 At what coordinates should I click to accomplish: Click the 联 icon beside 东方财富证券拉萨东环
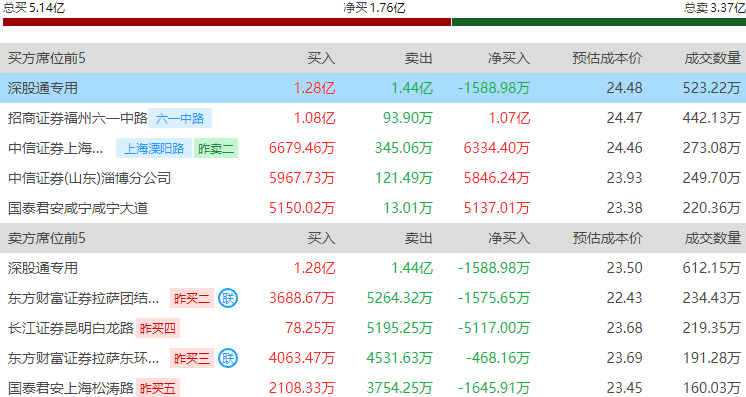pos(228,358)
